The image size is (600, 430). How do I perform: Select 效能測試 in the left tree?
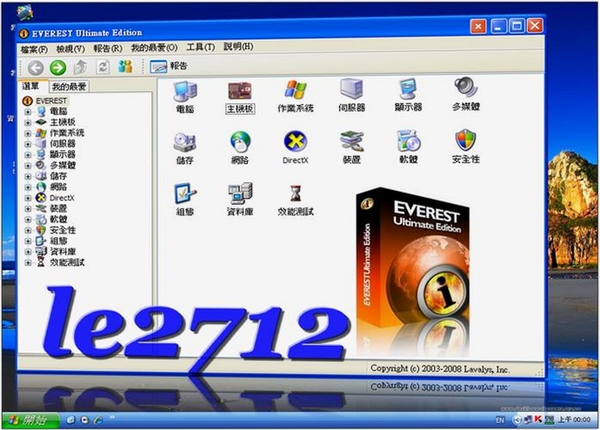pyautogui.click(x=67, y=262)
